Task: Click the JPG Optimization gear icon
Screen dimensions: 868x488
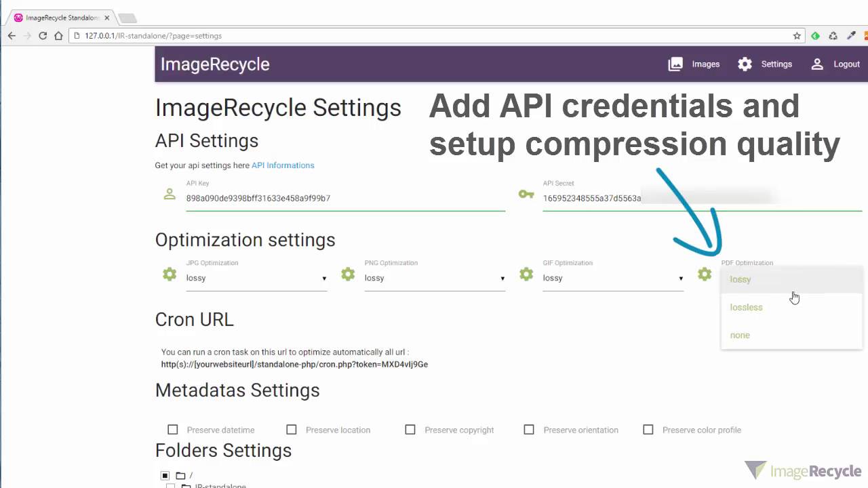Action: tap(170, 274)
